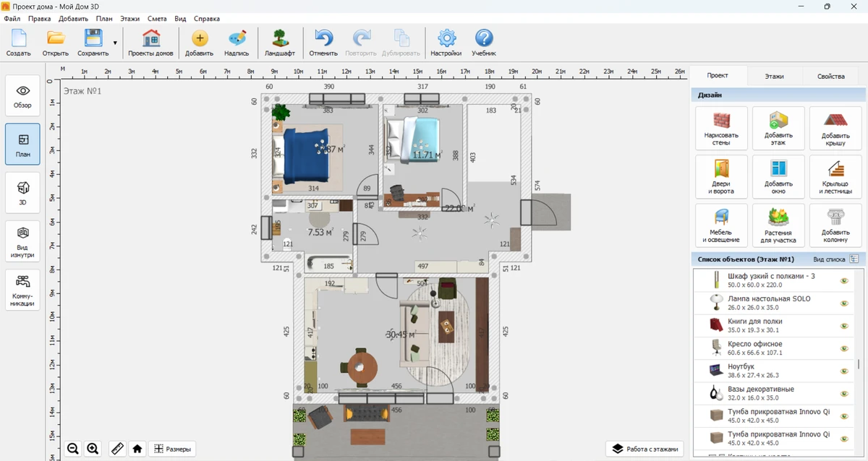Toggle visibility of Кресло офисное object
The image size is (868, 461).
click(843, 348)
